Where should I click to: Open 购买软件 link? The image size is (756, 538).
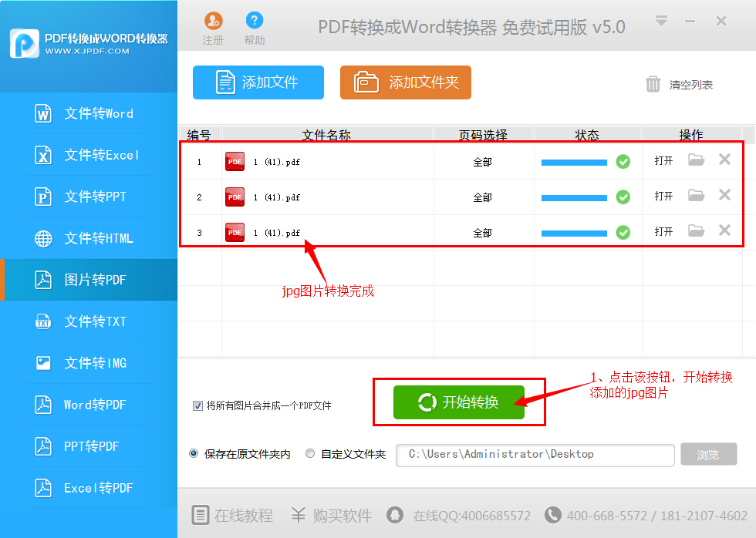[332, 516]
